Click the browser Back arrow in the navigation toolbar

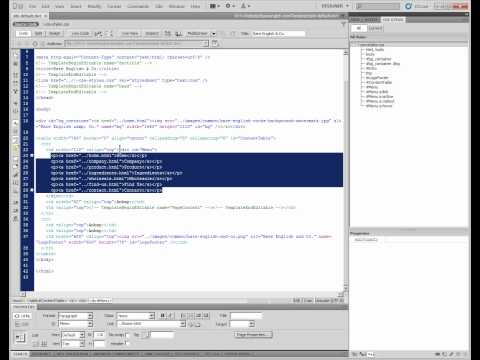point(19,44)
